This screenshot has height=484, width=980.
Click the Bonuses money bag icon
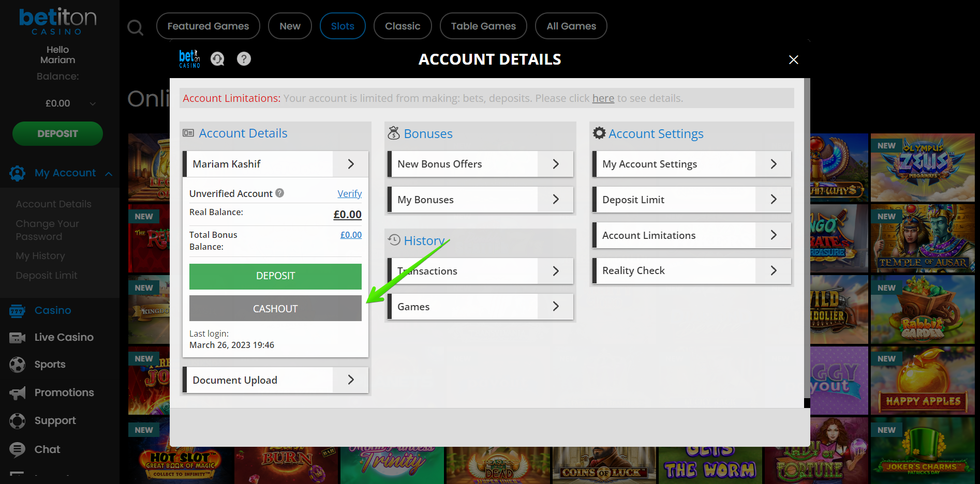394,133
